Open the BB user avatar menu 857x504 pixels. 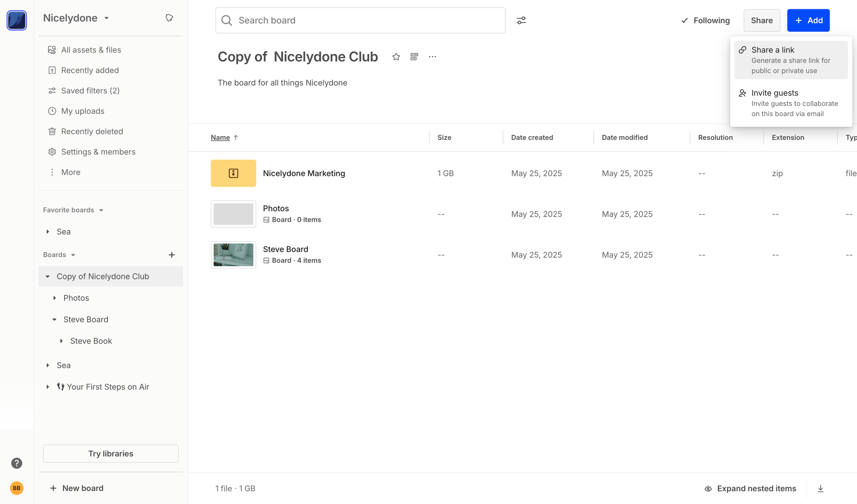(16, 488)
